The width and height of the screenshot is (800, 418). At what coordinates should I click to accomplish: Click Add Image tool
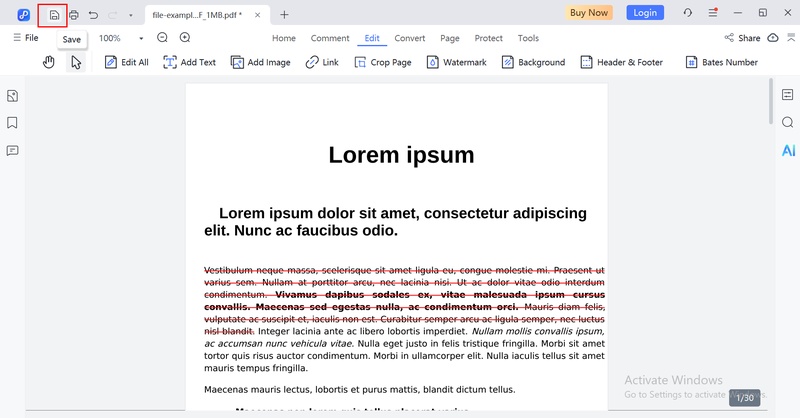260,62
